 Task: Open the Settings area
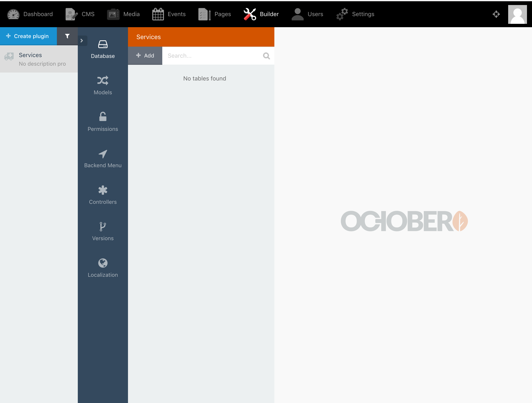pyautogui.click(x=356, y=14)
